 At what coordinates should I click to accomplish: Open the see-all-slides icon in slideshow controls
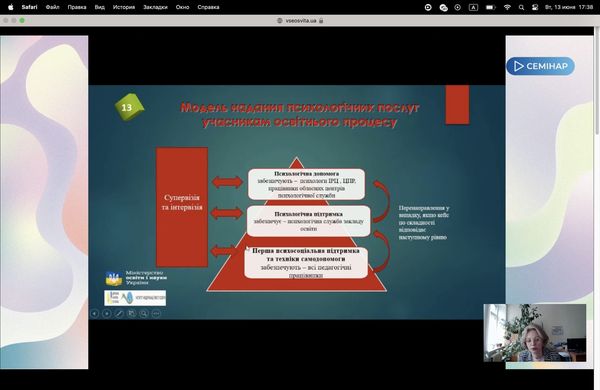tap(131, 314)
